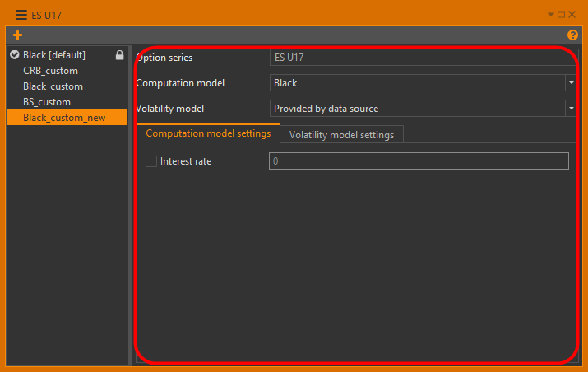Choose the Black_custom list entry
This screenshot has width=588, height=372.
tap(53, 86)
